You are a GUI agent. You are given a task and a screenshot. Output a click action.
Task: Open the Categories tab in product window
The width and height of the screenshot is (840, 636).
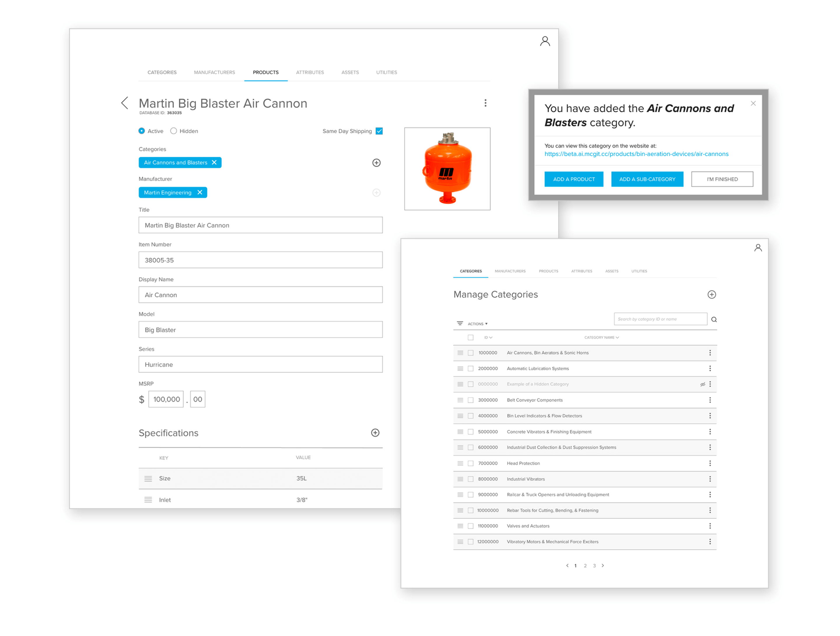(x=162, y=72)
